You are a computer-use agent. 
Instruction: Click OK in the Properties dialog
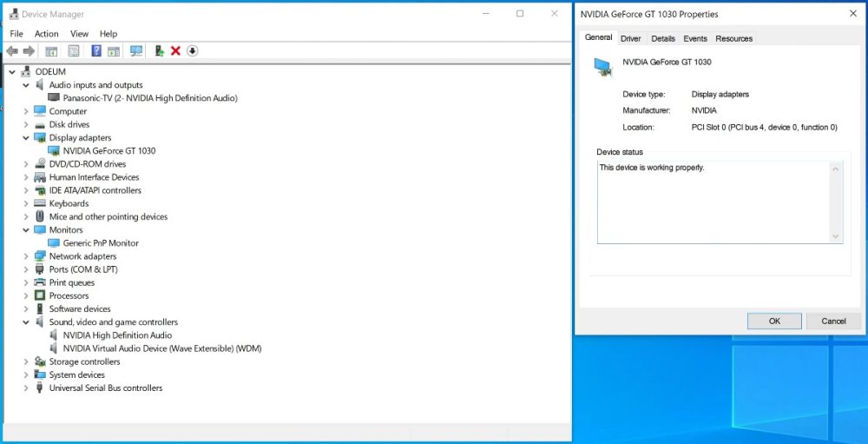click(774, 321)
